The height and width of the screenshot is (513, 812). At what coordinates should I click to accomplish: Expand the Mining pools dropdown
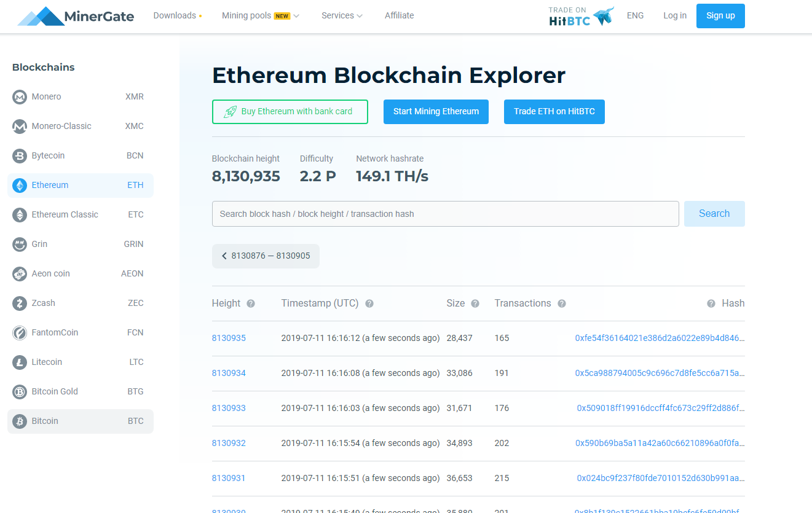[261, 16]
